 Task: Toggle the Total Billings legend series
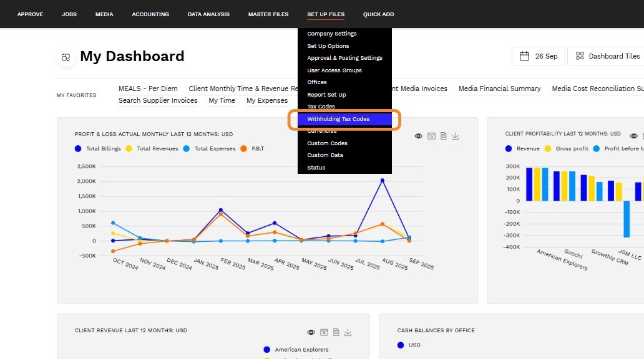[x=98, y=148]
